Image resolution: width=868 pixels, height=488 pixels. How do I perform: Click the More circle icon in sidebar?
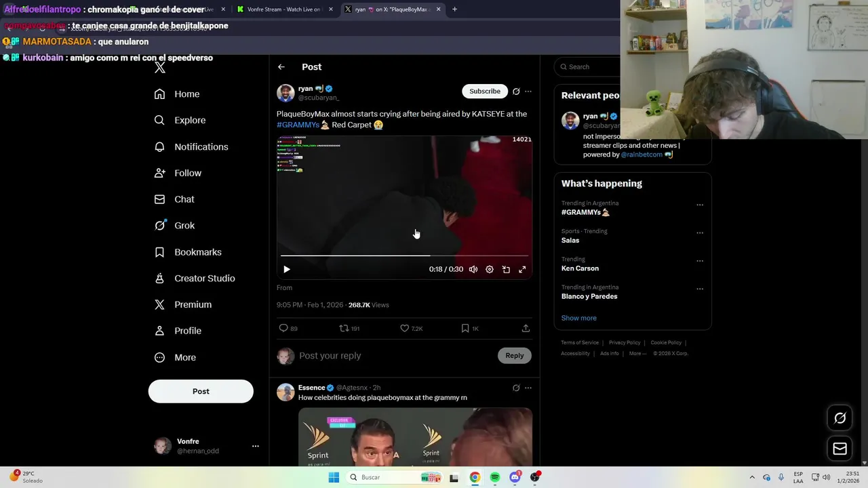(x=159, y=357)
